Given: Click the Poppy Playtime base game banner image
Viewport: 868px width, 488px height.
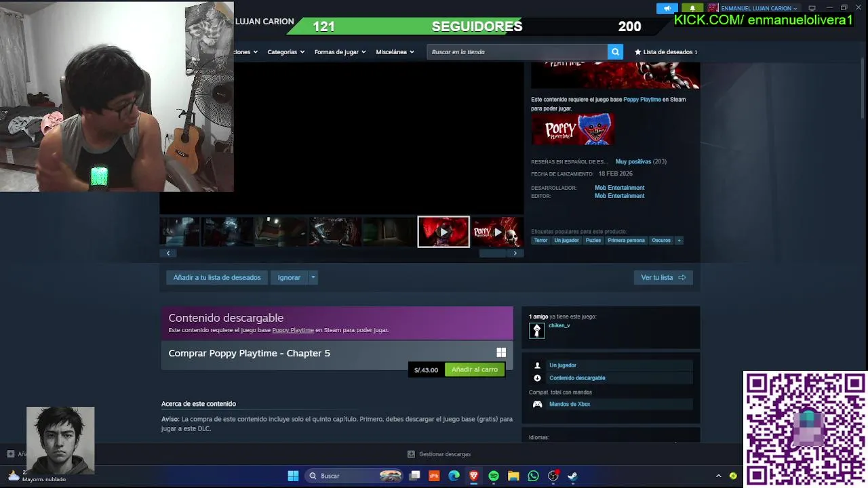Looking at the screenshot, I should click(x=573, y=129).
